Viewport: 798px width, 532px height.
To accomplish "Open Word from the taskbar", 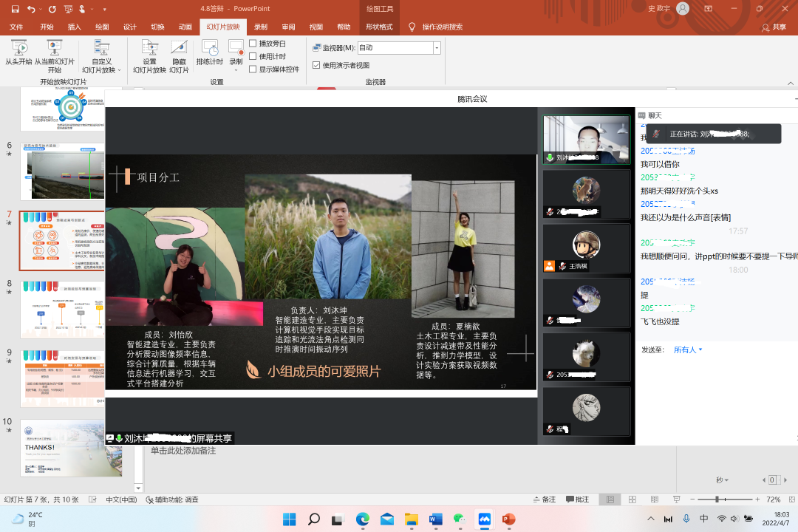I will pos(435,519).
